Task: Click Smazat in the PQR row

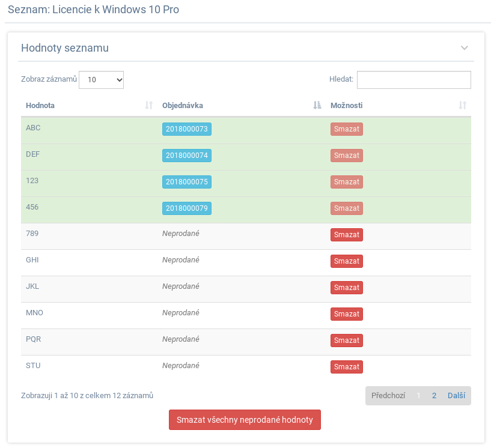Action: [347, 341]
